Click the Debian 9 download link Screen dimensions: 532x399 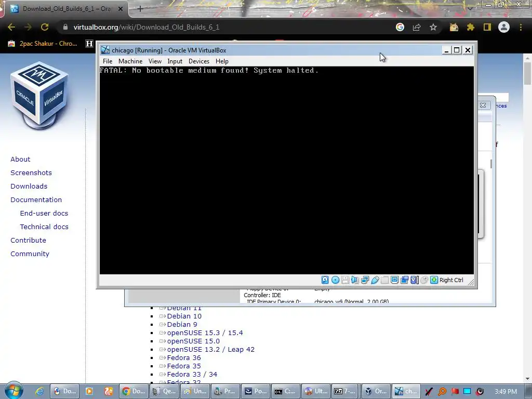[182, 324]
